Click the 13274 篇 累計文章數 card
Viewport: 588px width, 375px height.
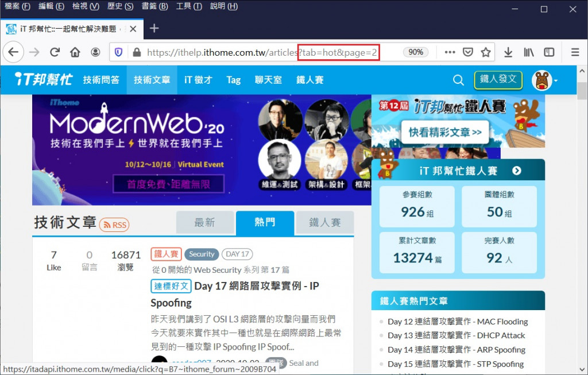point(417,252)
